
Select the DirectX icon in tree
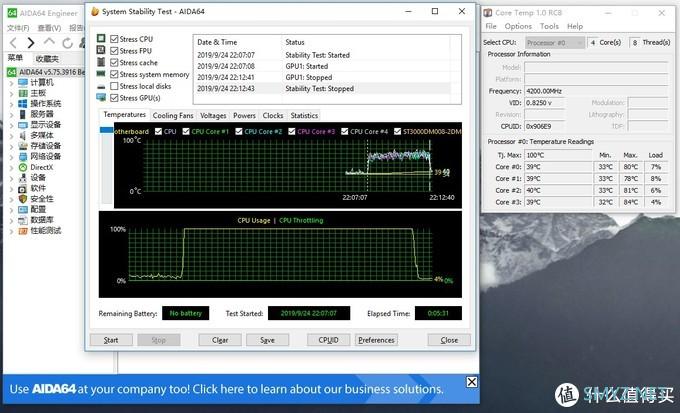pos(23,167)
